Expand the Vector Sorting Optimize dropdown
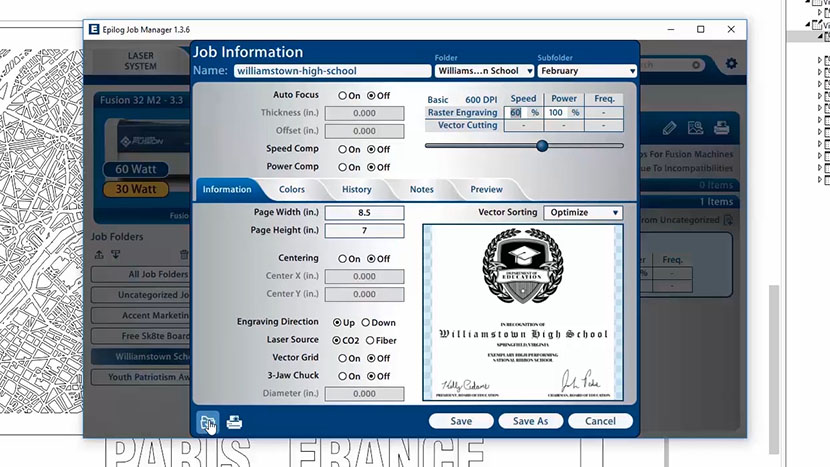The height and width of the screenshot is (467, 830). [x=583, y=213]
